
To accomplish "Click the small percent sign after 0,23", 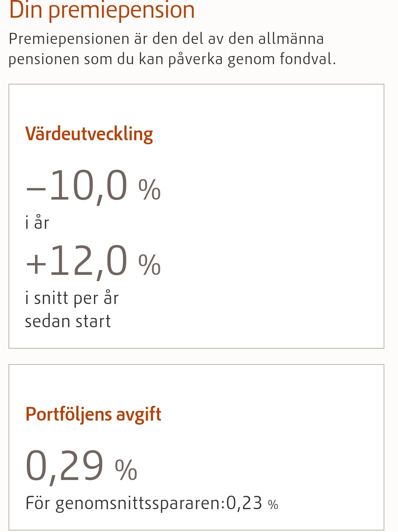I will 273,505.
